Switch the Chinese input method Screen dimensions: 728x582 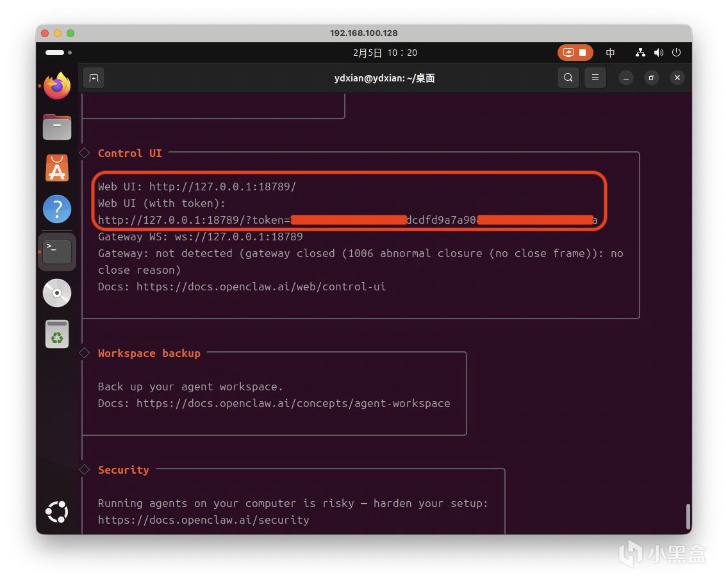pos(610,53)
